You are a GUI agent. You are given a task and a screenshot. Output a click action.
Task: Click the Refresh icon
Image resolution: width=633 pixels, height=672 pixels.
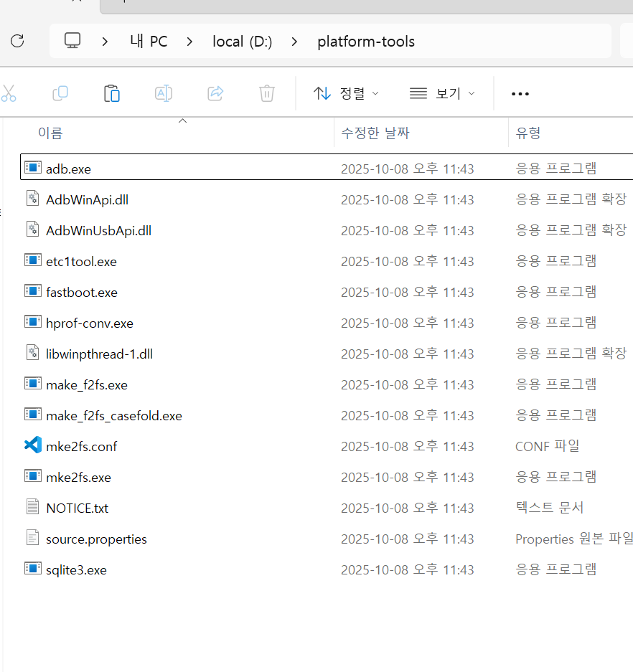point(17,41)
